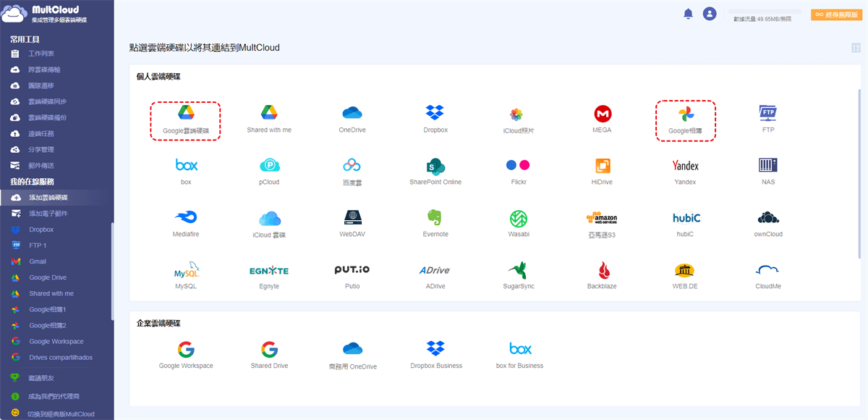The width and height of the screenshot is (868, 420).
Task: Add MEGA cloud drive
Action: pos(603,119)
